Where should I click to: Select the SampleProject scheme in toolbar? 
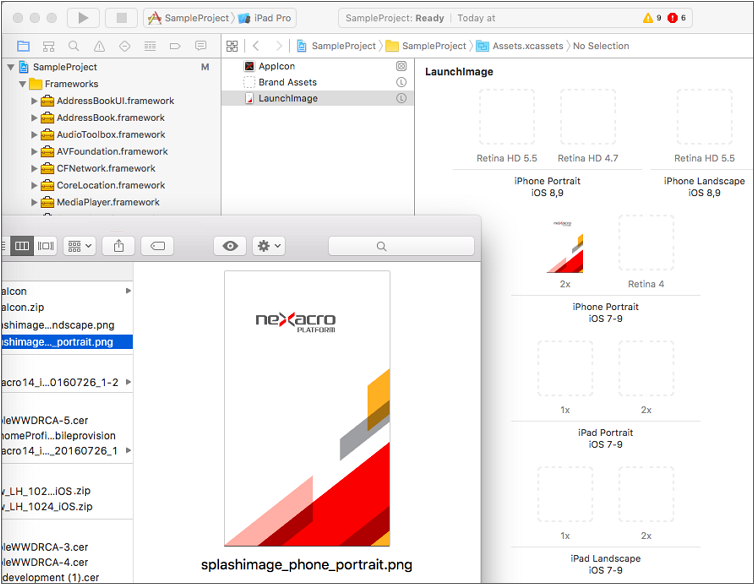(x=188, y=18)
